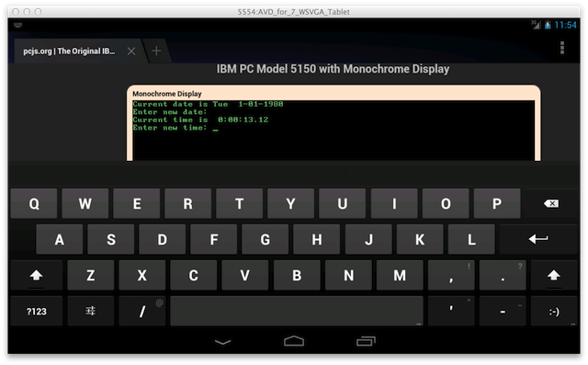Tap the O key on keyboard
The image size is (588, 365).
446,204
